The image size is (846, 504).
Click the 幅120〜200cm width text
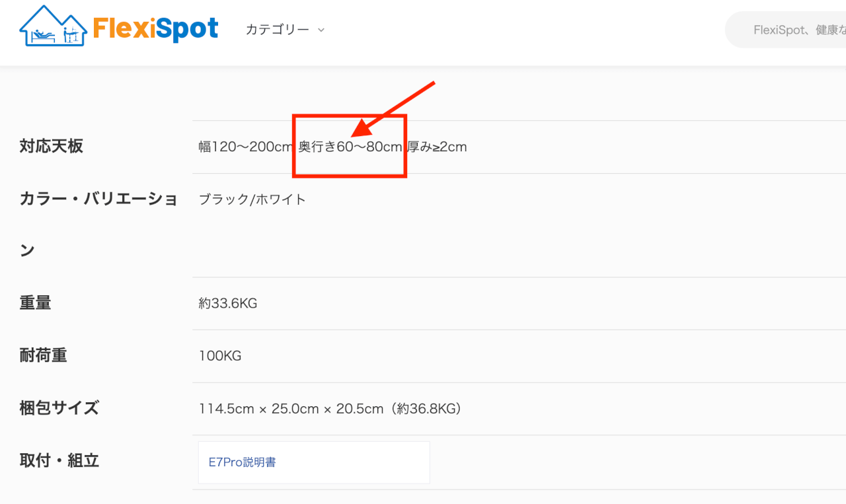point(246,147)
